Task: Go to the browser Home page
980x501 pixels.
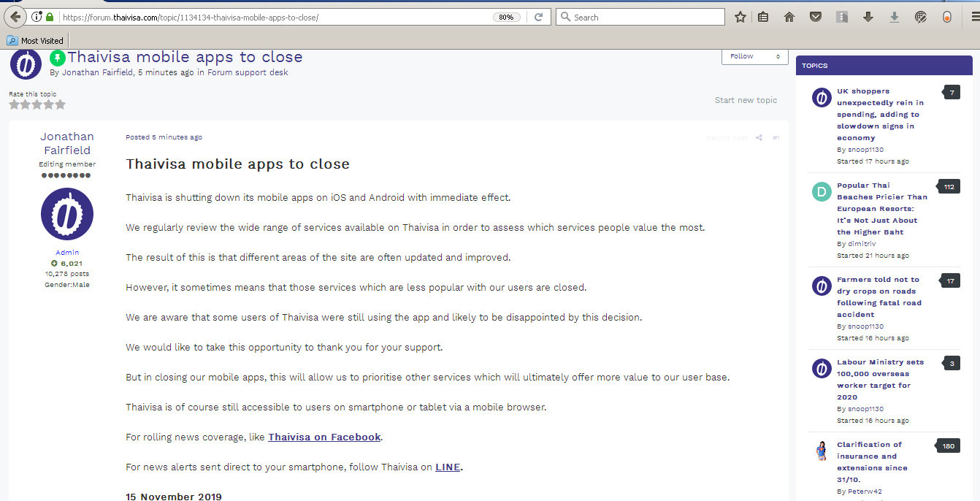Action: click(x=789, y=17)
